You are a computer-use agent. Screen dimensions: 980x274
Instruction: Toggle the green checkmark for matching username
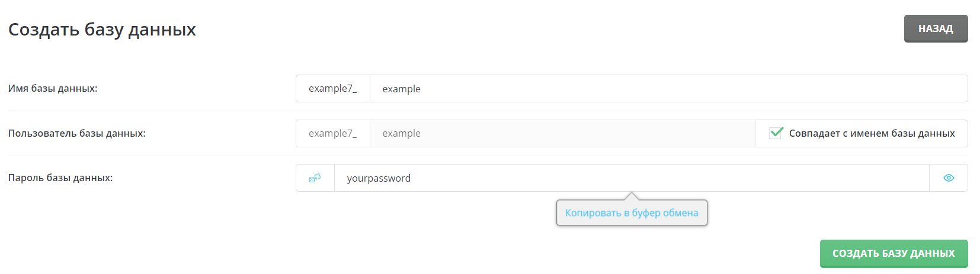pos(776,133)
